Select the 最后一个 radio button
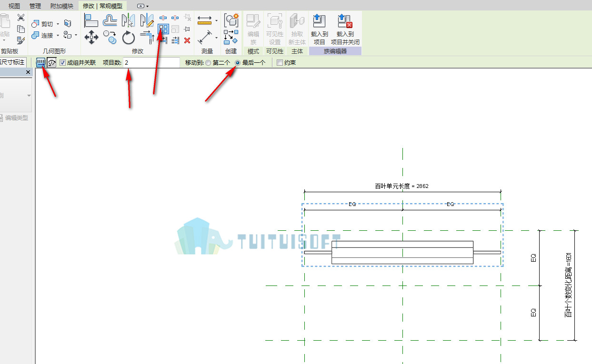This screenshot has height=364, width=592. pos(238,63)
